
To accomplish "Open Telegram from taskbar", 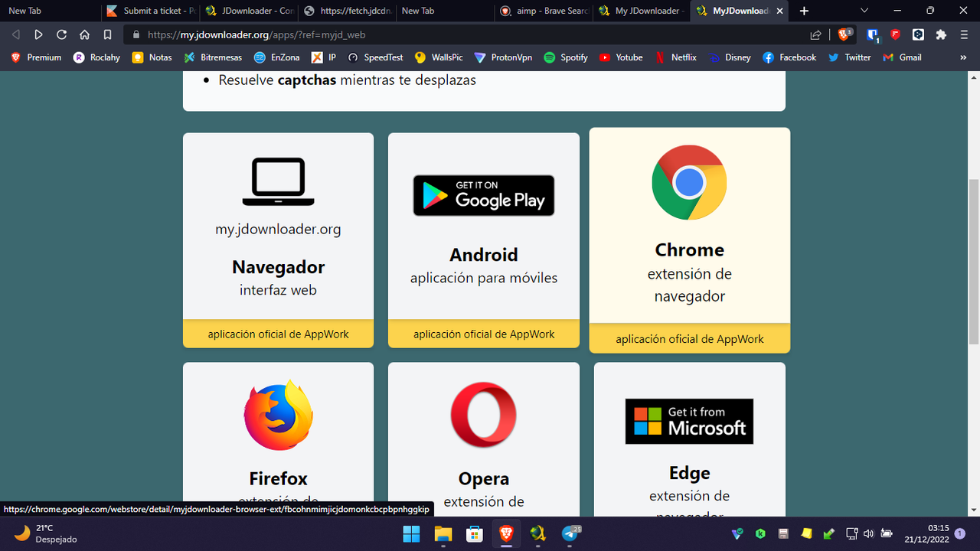I will (x=570, y=533).
